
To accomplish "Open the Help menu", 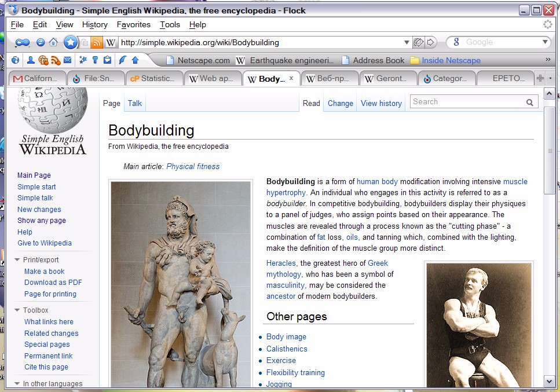I will (197, 25).
